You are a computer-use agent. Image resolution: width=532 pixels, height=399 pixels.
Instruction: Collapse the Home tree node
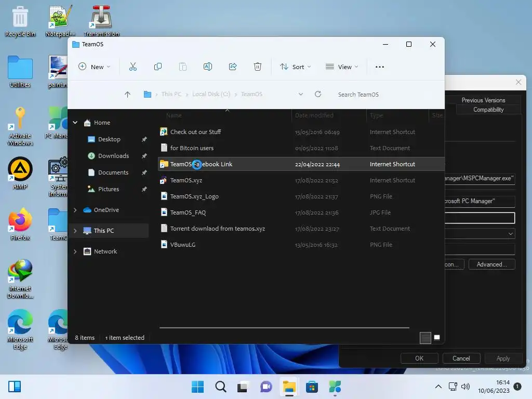(x=75, y=123)
